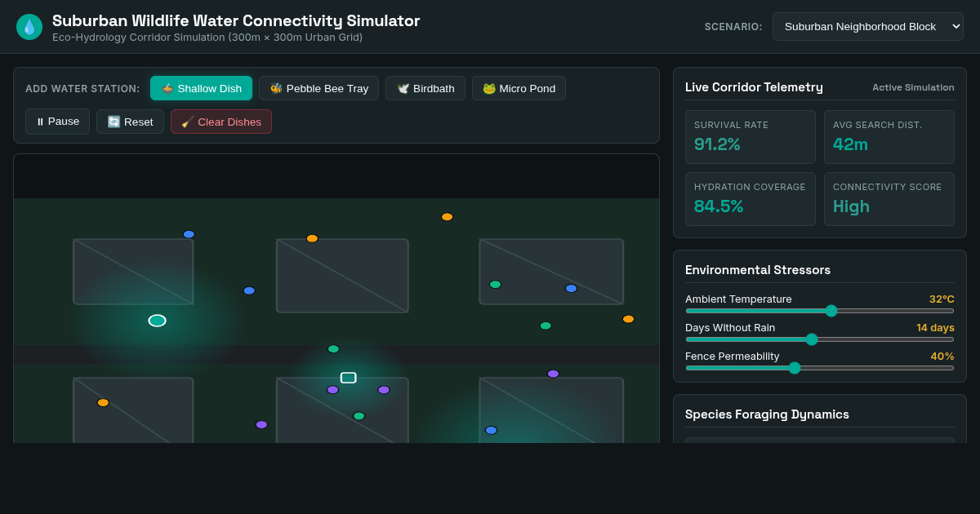Adjust the Ambient Temperature slider
This screenshot has width=980, height=514.
pyautogui.click(x=819, y=311)
